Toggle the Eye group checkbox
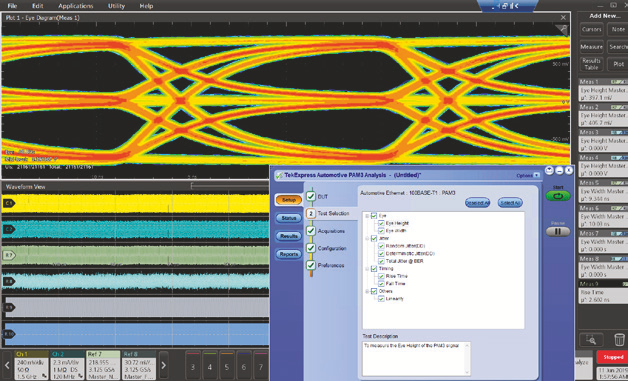 point(374,216)
